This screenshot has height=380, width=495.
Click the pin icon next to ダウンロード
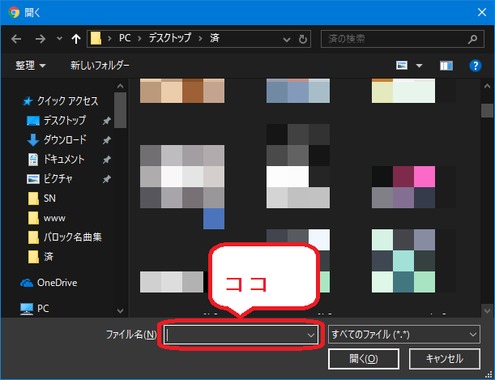point(106,140)
